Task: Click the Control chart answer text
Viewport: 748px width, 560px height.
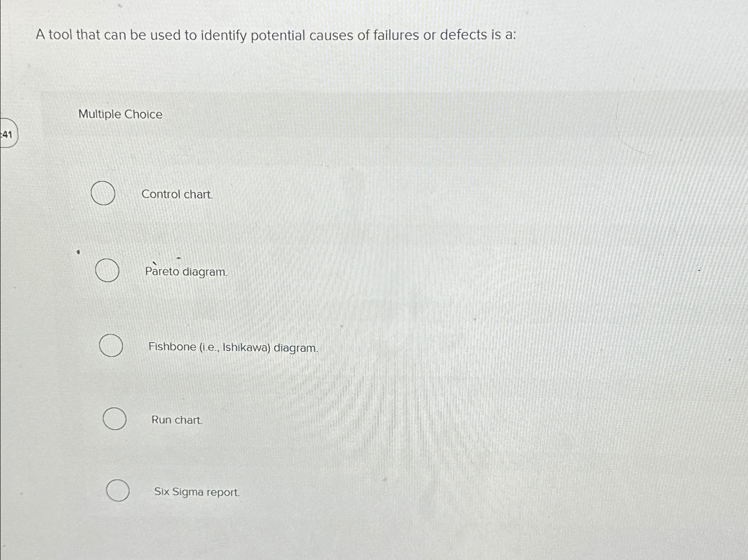Action: click(x=176, y=194)
